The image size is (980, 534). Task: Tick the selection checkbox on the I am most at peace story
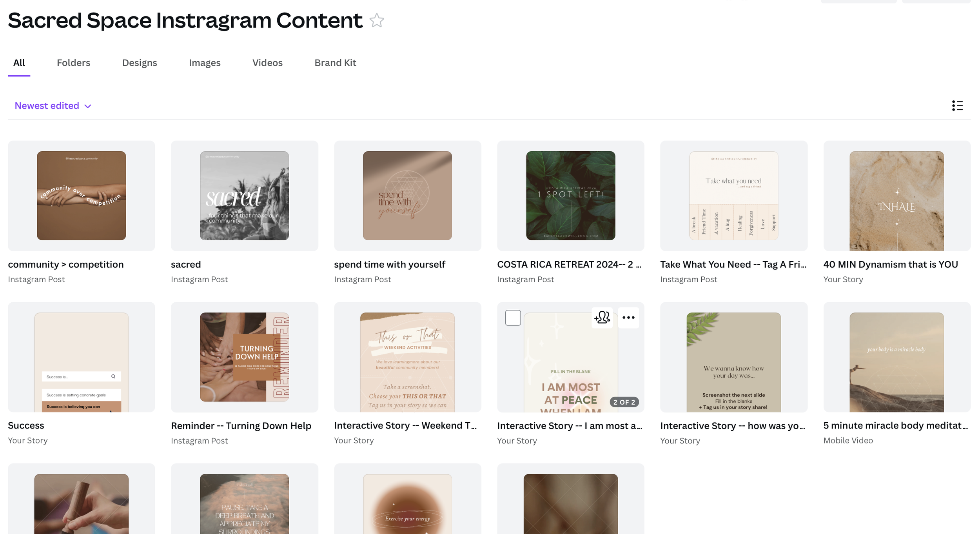pyautogui.click(x=513, y=318)
